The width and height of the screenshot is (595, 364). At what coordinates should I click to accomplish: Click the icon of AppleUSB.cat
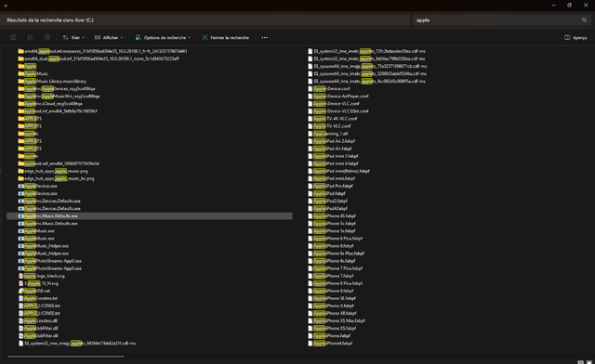(x=20, y=291)
